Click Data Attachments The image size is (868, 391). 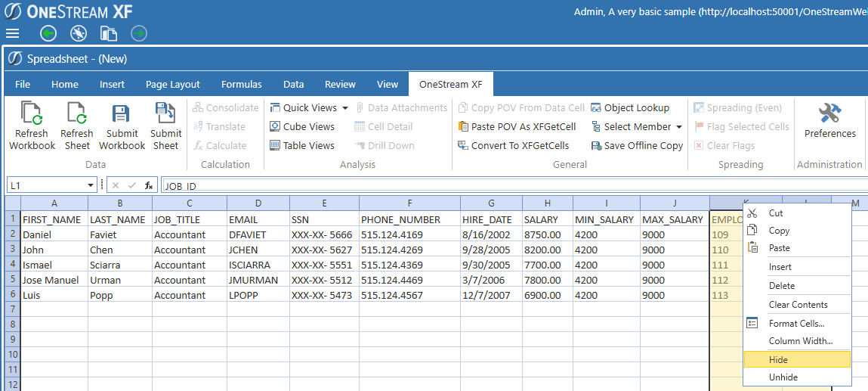[x=401, y=108]
